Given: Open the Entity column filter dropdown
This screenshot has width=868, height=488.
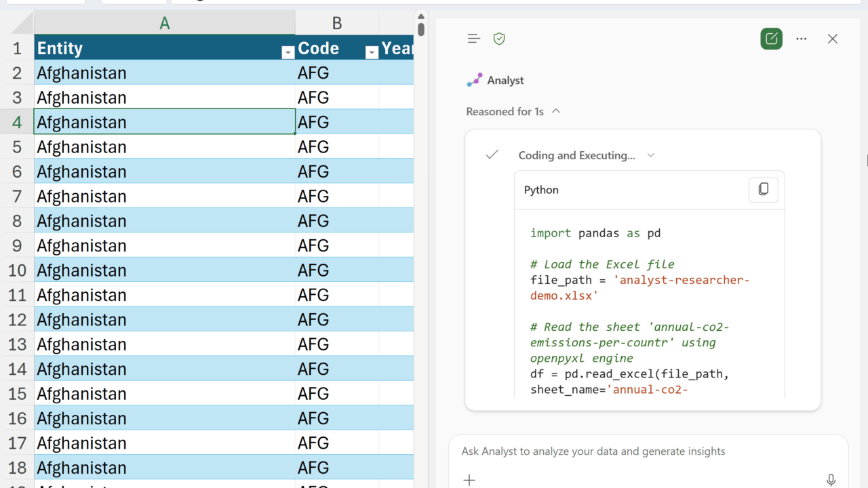Looking at the screenshot, I should (x=288, y=53).
